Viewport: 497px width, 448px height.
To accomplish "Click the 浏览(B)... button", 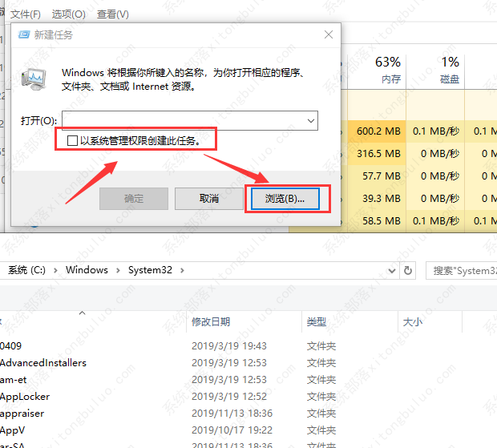I will (x=285, y=199).
